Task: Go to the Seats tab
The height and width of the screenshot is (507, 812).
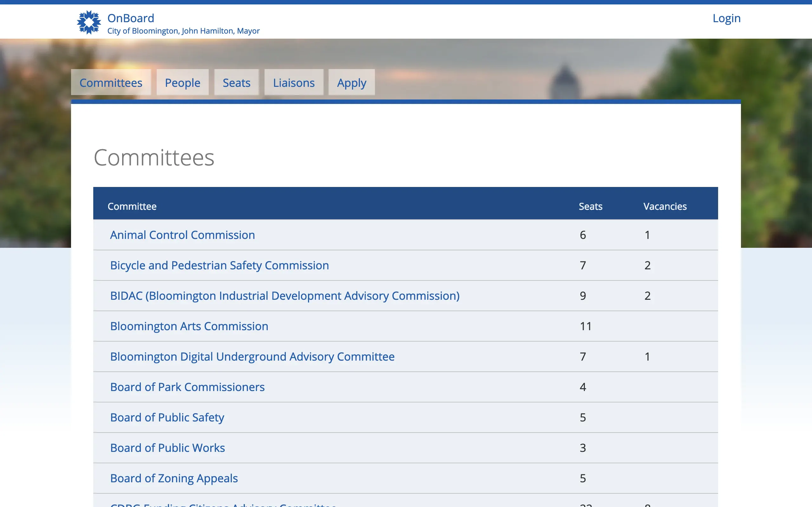Action: [x=236, y=82]
